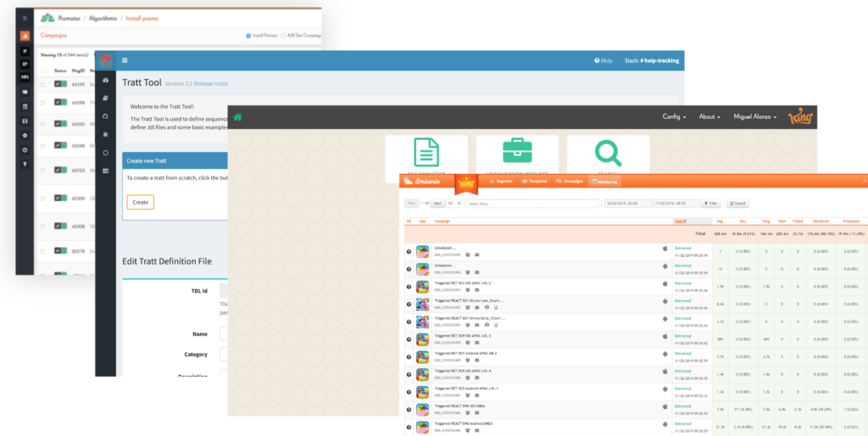Click the Select filters input field
This screenshot has width=868, height=436.
coord(532,204)
